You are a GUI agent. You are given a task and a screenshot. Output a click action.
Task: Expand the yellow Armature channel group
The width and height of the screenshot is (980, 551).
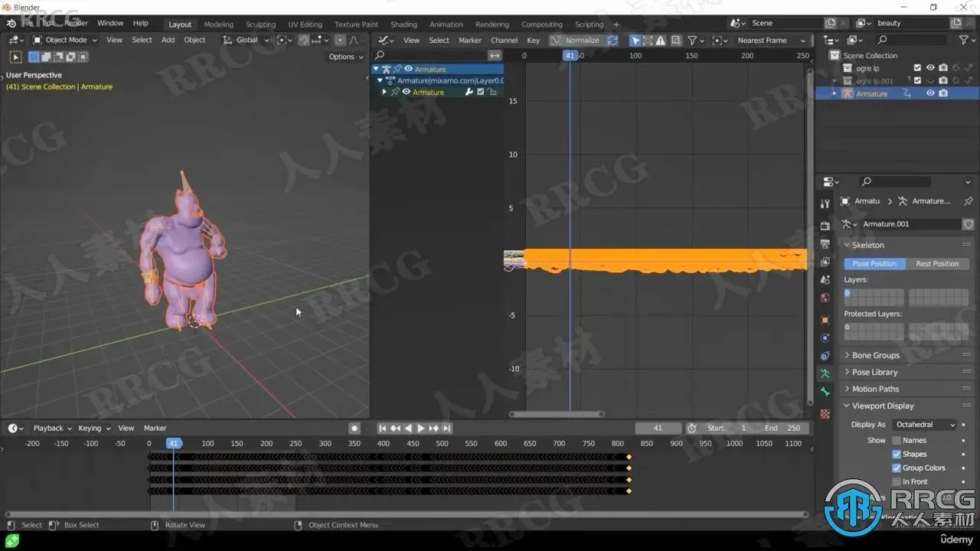pyautogui.click(x=384, y=92)
